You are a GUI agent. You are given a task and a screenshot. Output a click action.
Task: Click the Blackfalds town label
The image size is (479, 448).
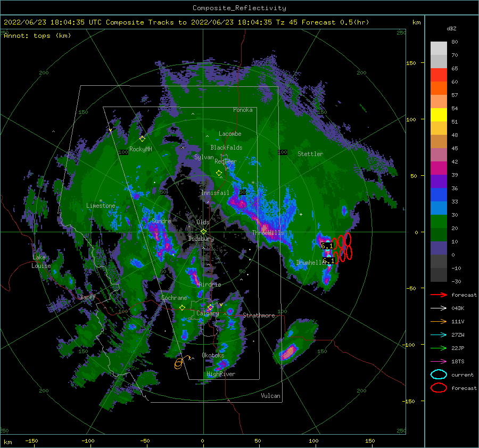click(x=226, y=148)
